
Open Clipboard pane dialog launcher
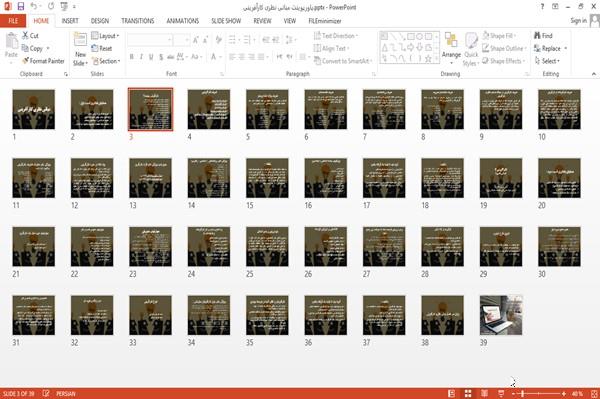pyautogui.click(x=66, y=74)
